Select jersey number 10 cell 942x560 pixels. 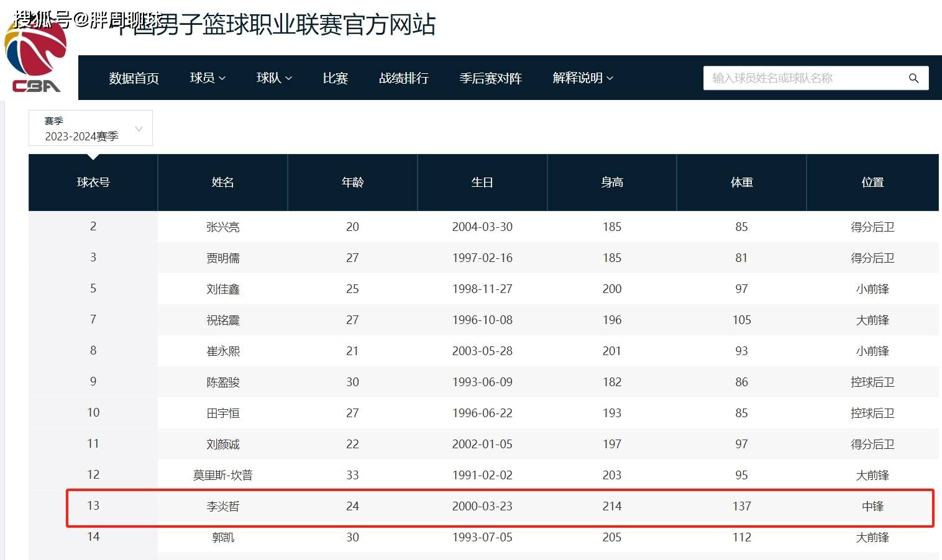tap(93, 413)
